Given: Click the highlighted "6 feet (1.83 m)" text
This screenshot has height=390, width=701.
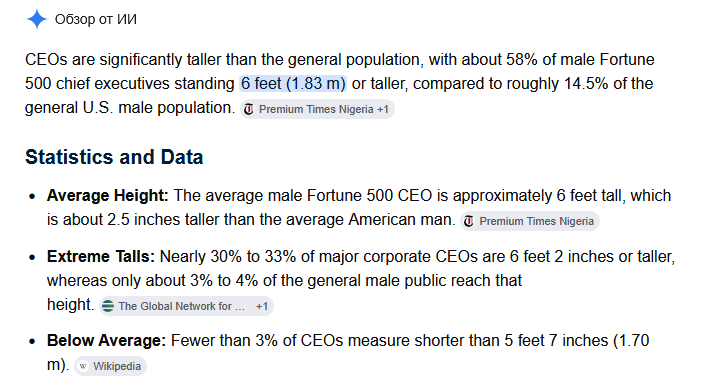Looking at the screenshot, I should [x=293, y=84].
